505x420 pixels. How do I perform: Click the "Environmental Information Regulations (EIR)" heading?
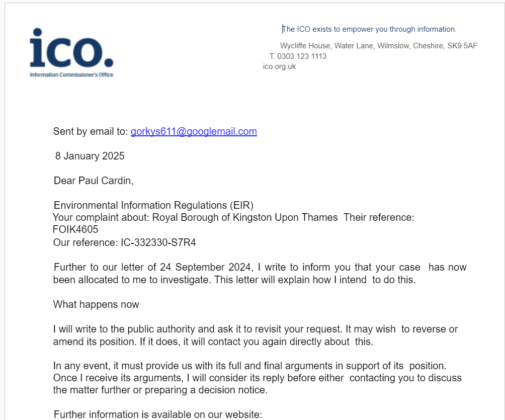click(153, 205)
